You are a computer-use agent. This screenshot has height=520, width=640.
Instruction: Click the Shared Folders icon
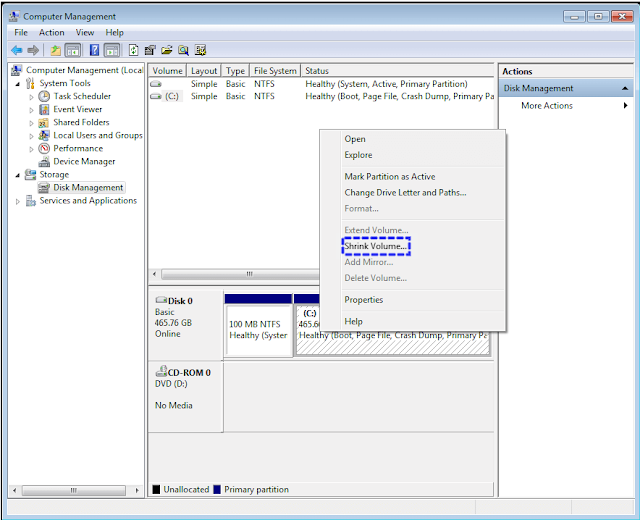[x=44, y=122]
